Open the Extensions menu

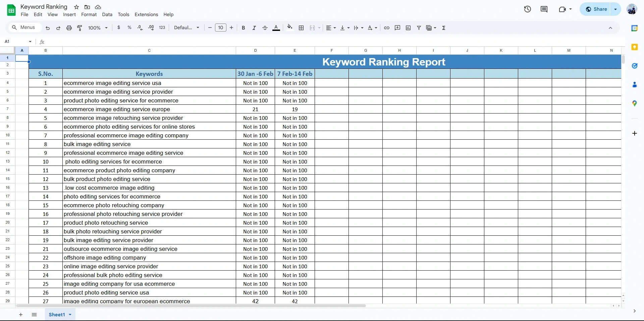tap(146, 14)
